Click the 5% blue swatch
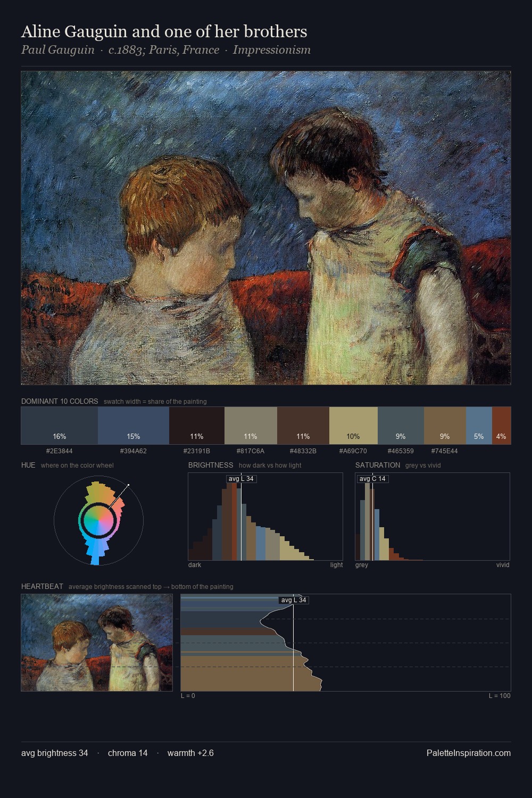 point(479,426)
